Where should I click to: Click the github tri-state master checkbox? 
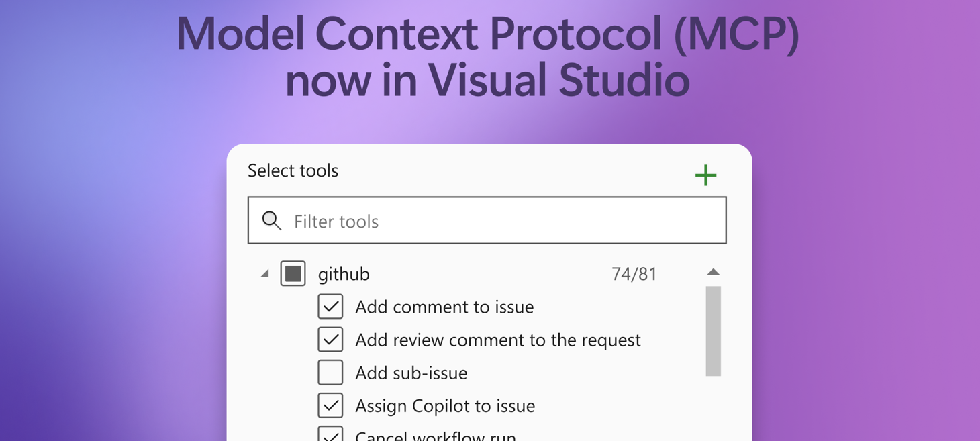(x=293, y=273)
